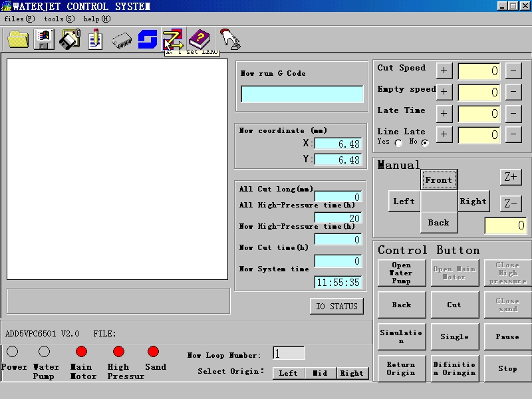Click the notepad with pencil icon

point(95,39)
